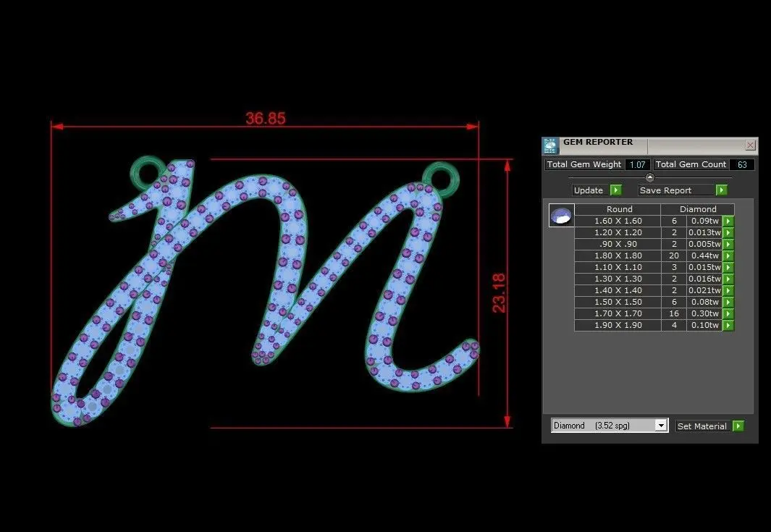
Task: Click green arrow on 1.70 X 1.70 row
Action: click(728, 313)
